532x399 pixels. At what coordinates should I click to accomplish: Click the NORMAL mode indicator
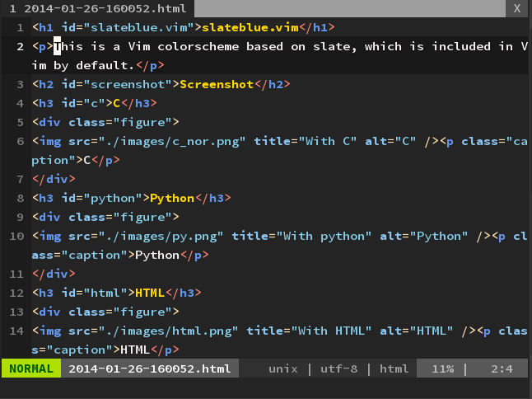31,368
